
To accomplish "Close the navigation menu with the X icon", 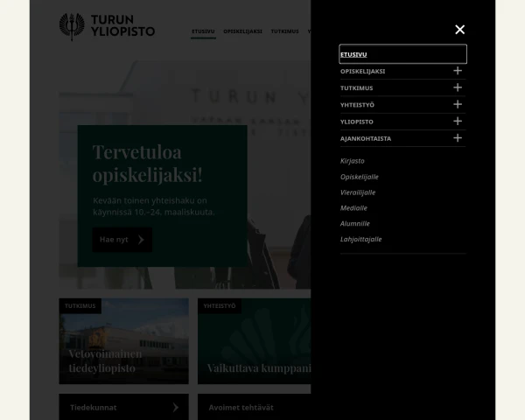I will [x=459, y=30].
